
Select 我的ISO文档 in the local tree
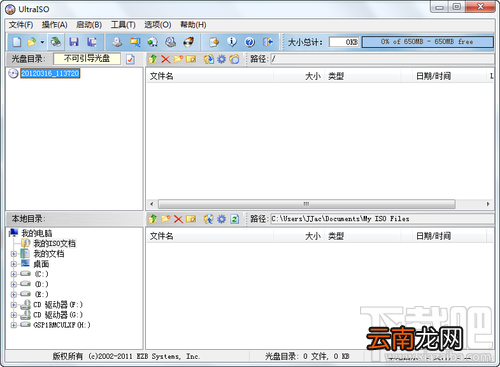tap(54, 243)
